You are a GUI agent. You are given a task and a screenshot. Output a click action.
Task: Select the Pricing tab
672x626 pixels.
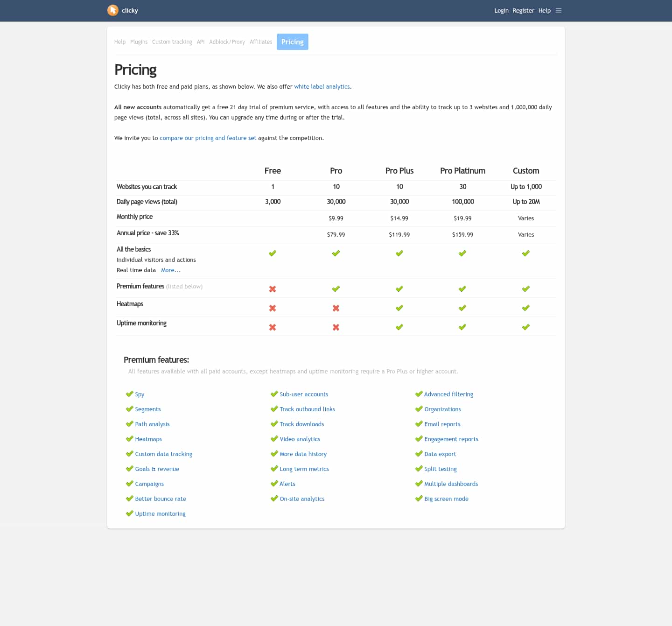point(292,42)
